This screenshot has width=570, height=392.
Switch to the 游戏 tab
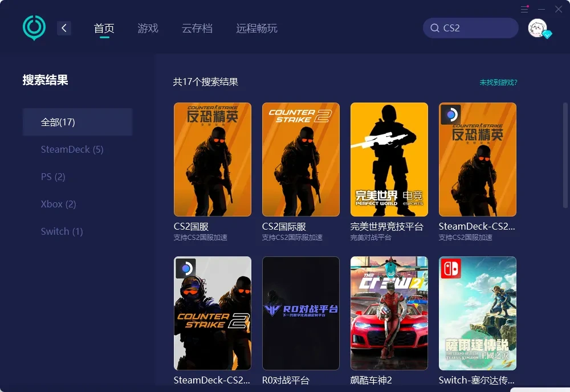point(148,27)
